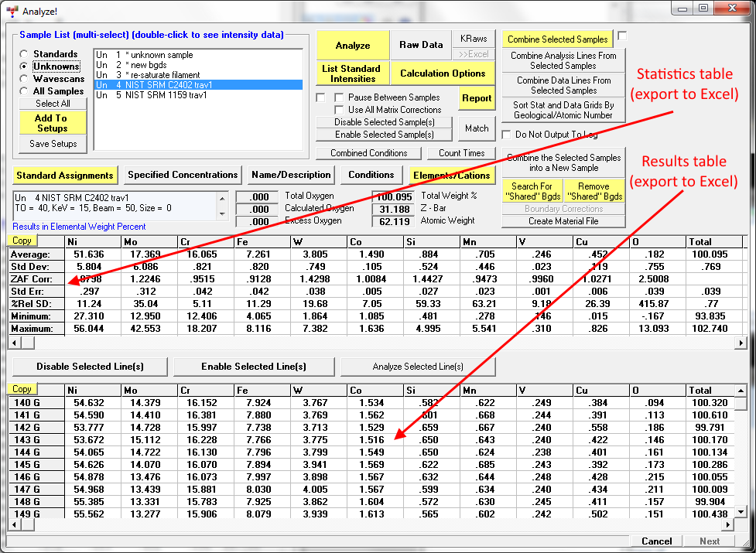Enable Pause Between Samples checkbox
This screenshot has width=756, height=553.
339,97
